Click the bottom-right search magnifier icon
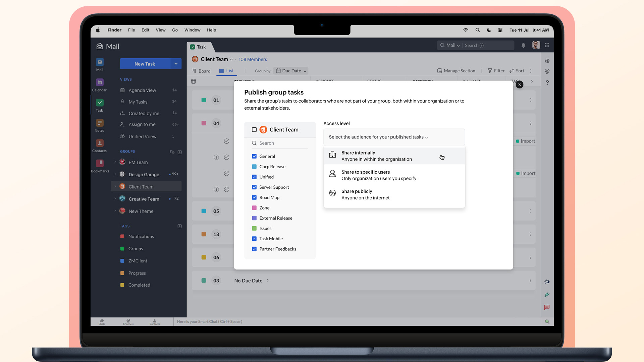The height and width of the screenshot is (362, 644). tap(547, 321)
